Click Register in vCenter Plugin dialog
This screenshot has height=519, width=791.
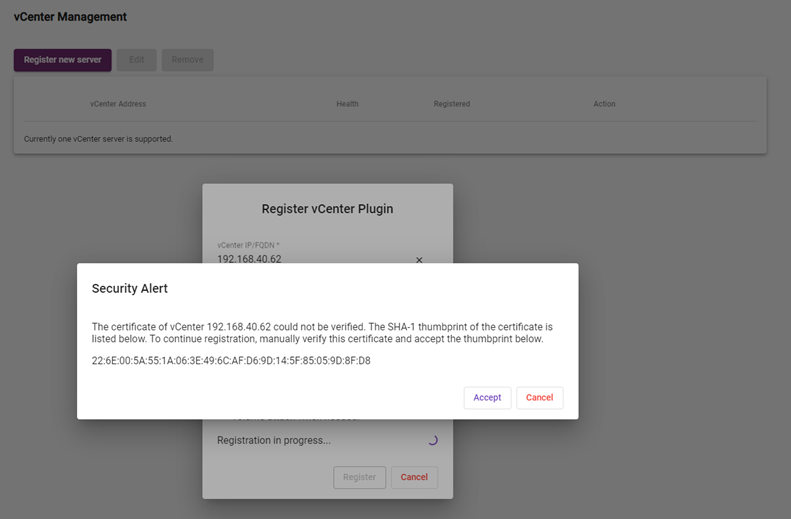(359, 477)
